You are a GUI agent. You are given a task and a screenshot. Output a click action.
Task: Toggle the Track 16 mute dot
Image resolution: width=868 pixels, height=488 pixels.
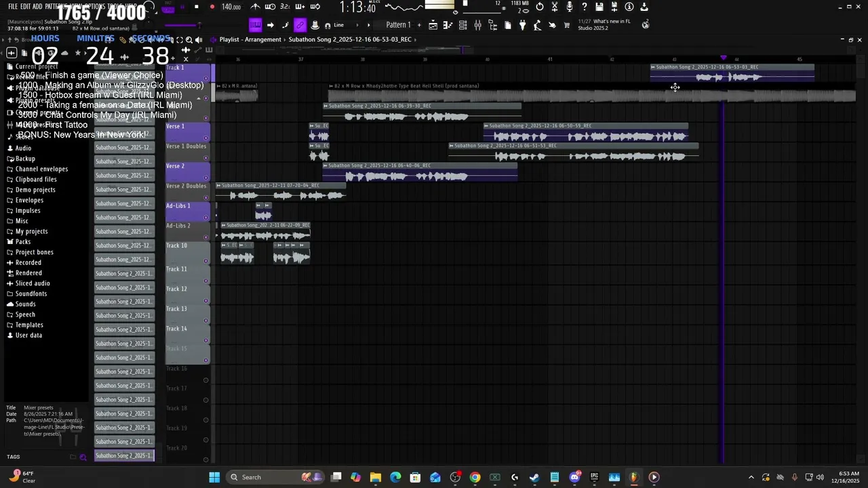click(x=206, y=380)
